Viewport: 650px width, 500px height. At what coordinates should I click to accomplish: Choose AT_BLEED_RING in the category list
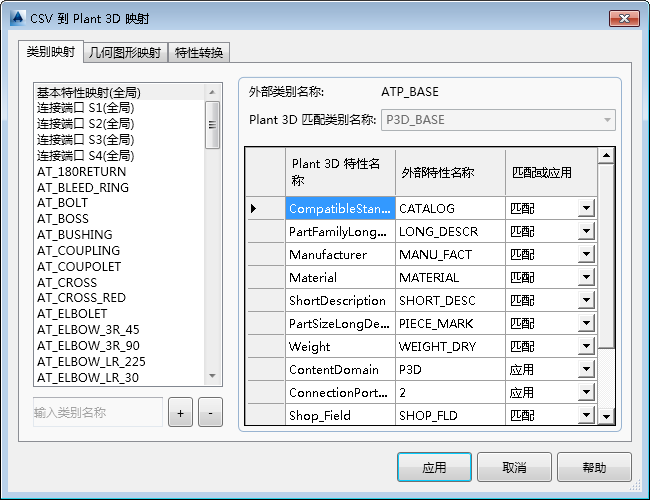click(119, 187)
